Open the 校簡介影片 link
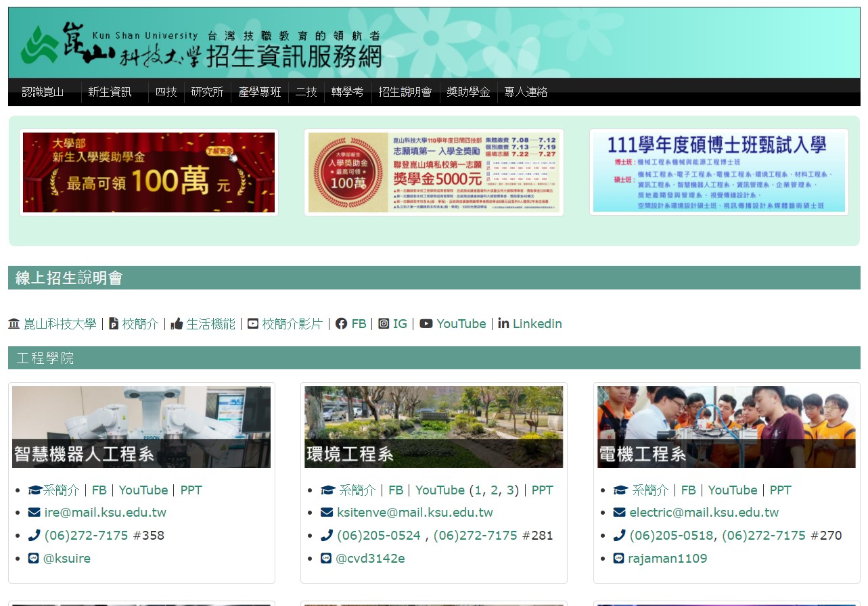Viewport: 868px width, 606px height. click(292, 324)
